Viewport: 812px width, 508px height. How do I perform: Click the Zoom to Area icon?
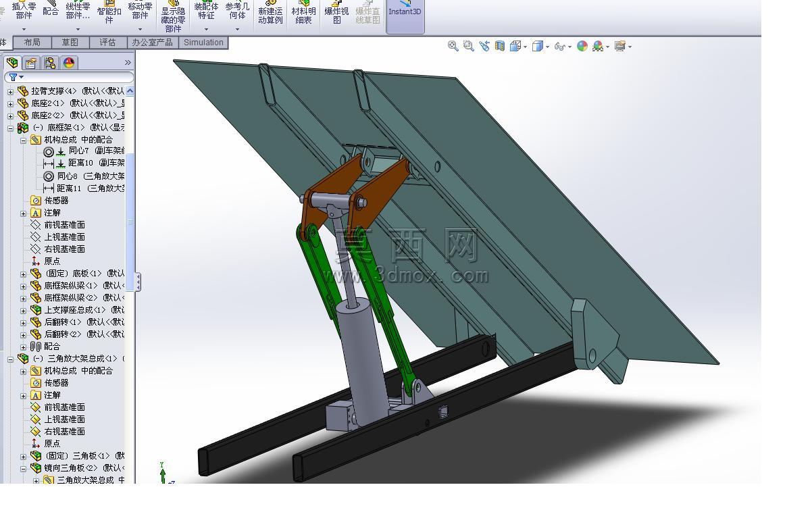[x=469, y=46]
